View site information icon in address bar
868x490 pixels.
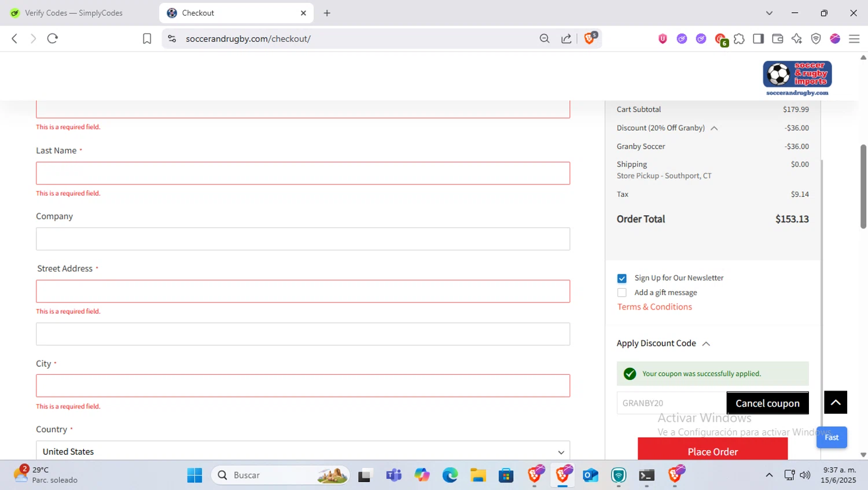172,39
